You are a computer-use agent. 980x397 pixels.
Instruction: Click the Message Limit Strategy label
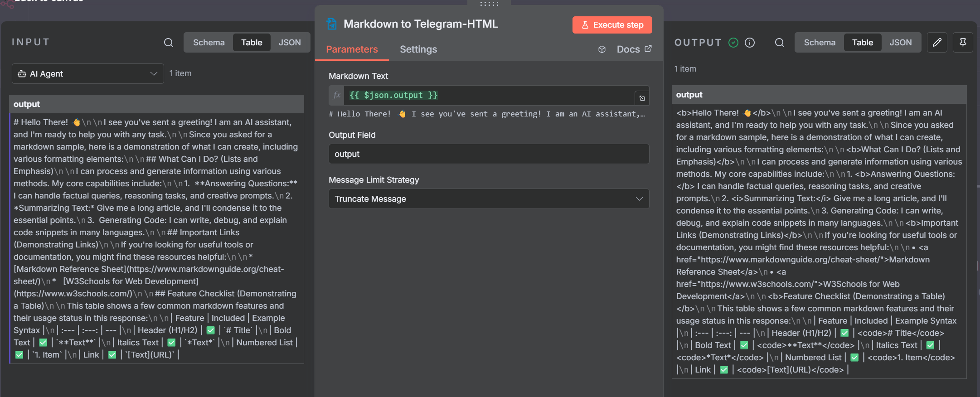[374, 180]
